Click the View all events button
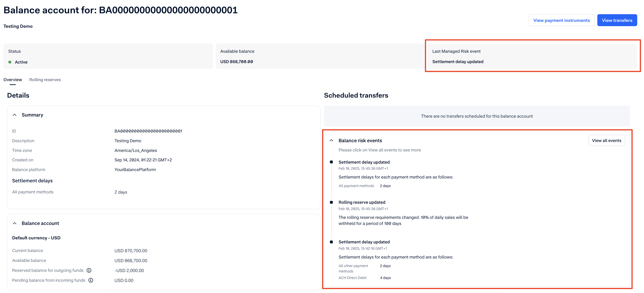This screenshot has height=293, width=644. click(x=606, y=140)
